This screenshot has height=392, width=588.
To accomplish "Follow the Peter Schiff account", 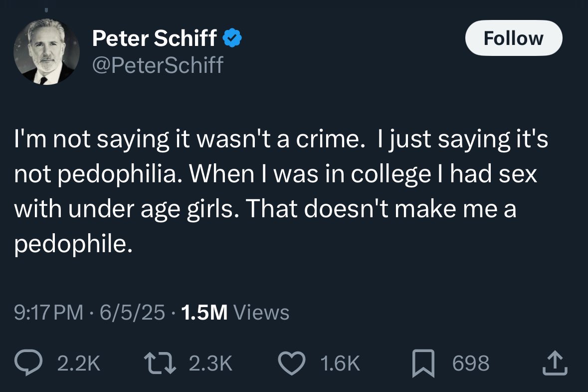I will point(514,38).
